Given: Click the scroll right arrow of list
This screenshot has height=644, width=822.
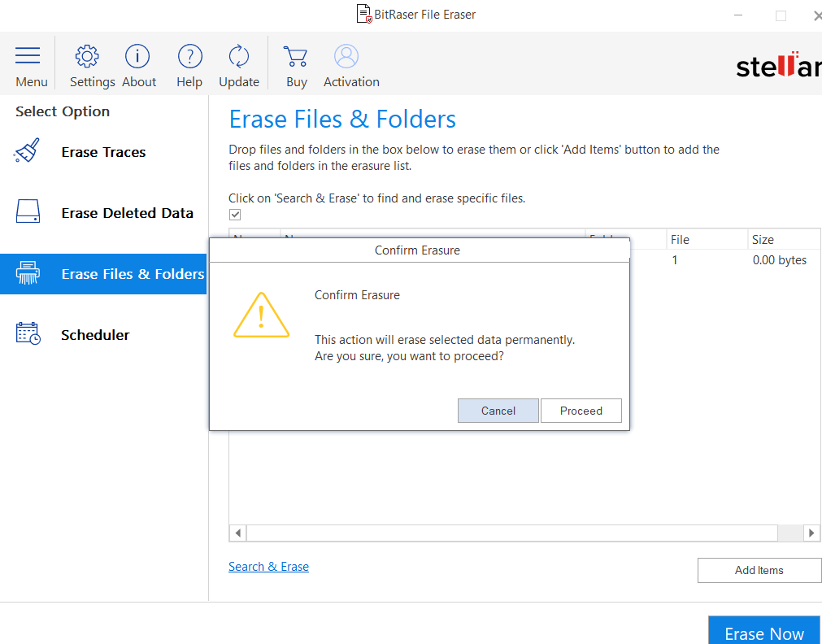Looking at the screenshot, I should (x=811, y=533).
